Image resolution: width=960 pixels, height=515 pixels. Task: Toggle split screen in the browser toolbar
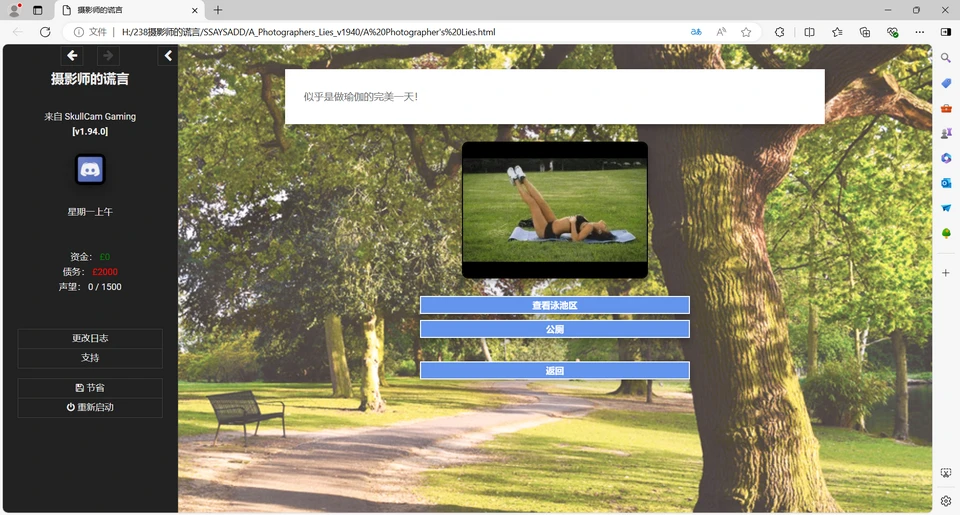click(809, 32)
